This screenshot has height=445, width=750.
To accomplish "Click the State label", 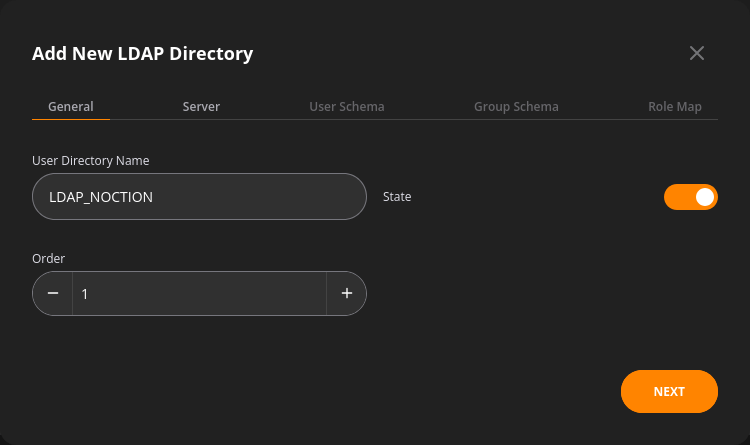I will [x=397, y=197].
